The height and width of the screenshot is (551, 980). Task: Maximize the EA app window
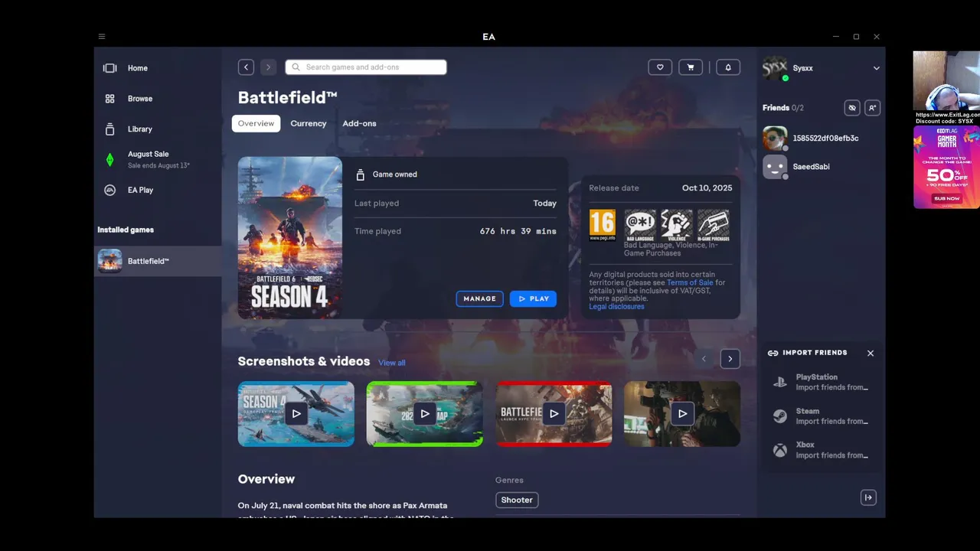856,37
